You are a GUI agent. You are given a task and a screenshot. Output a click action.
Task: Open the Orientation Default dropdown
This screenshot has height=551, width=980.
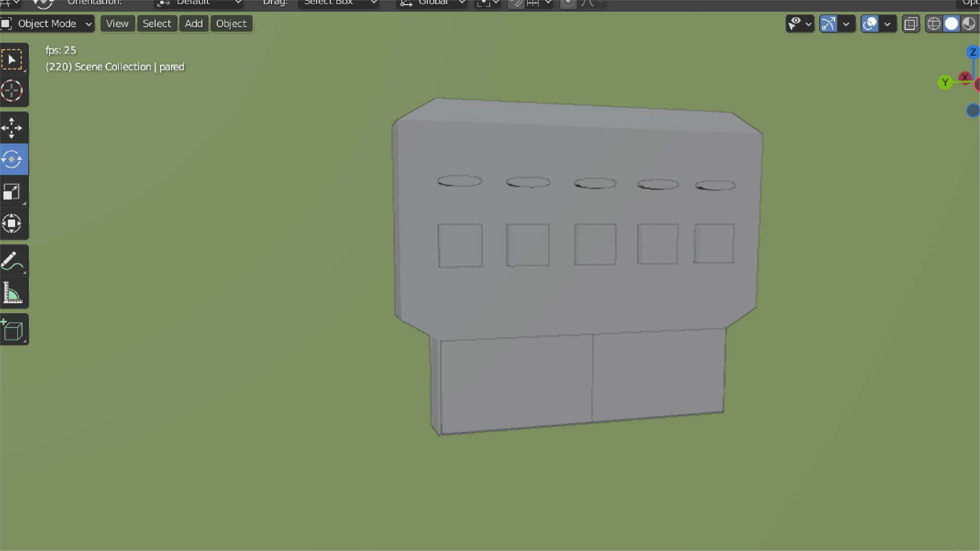[x=200, y=4]
